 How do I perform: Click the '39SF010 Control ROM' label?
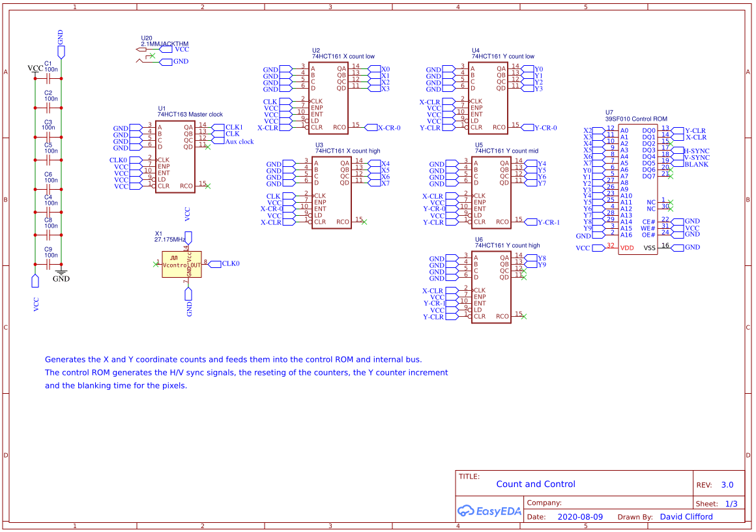point(636,119)
